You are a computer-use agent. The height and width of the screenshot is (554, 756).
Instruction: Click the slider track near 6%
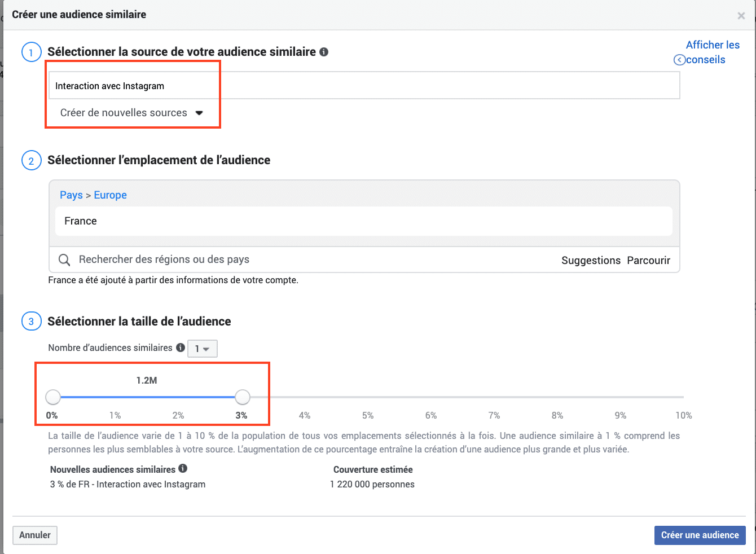pos(432,397)
